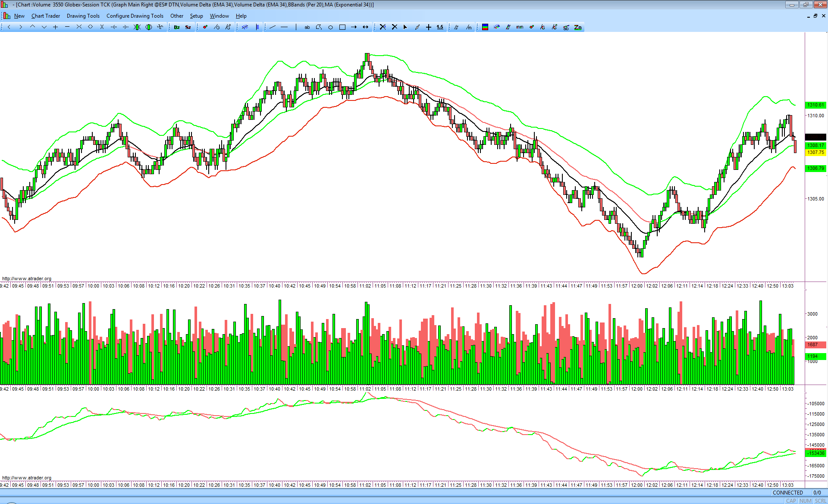The width and height of the screenshot is (828, 504).
Task: Click the first red and green dot icon
Action: [x=205, y=27]
